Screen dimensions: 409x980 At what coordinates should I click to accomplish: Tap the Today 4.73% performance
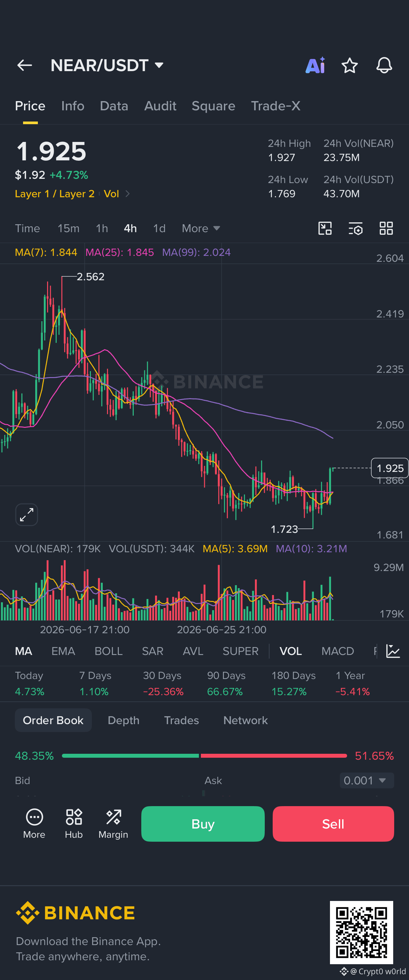point(30,684)
